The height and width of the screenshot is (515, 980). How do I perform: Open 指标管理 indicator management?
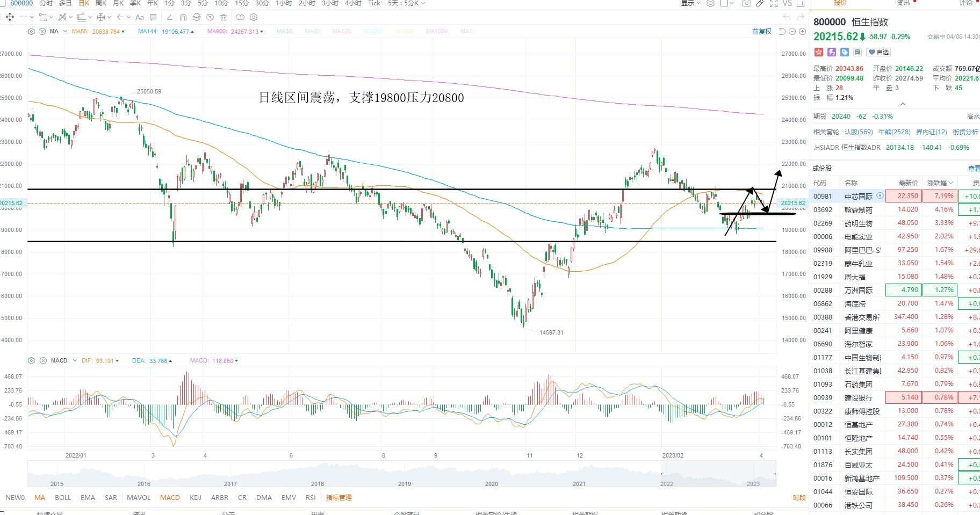tap(338, 498)
